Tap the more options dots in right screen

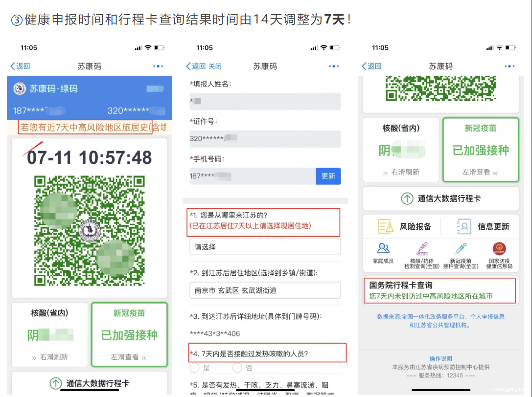coord(509,66)
